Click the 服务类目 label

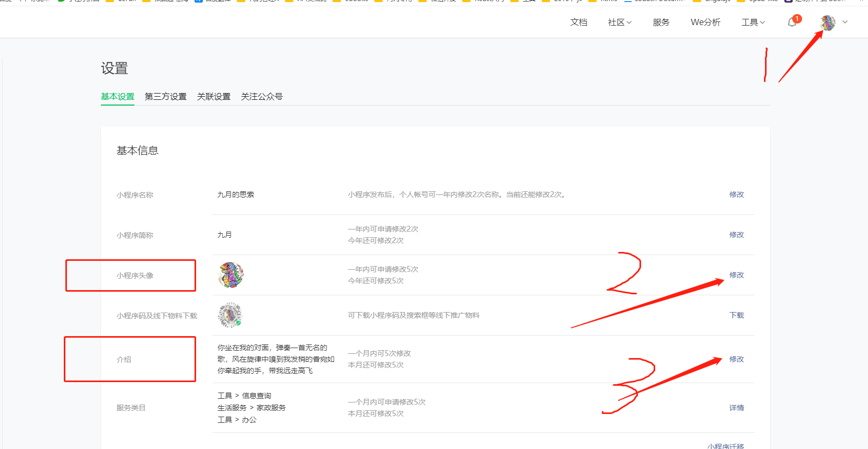coord(131,408)
